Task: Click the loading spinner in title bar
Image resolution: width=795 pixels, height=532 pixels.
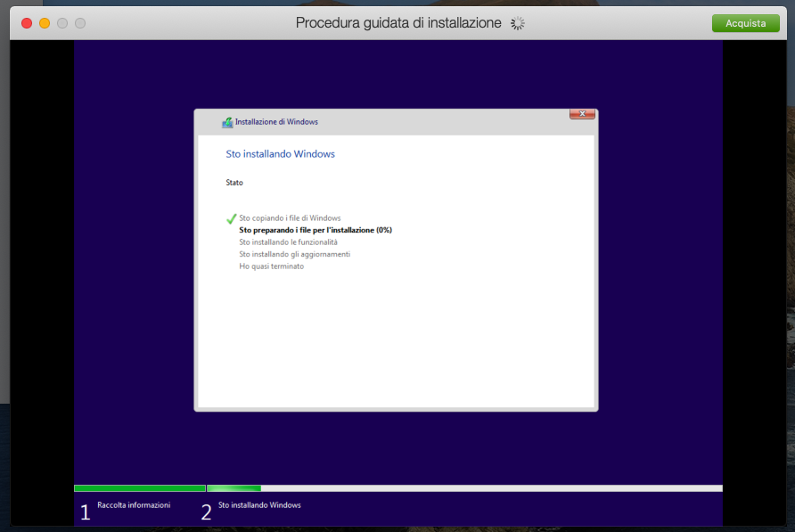Action: coord(517,23)
